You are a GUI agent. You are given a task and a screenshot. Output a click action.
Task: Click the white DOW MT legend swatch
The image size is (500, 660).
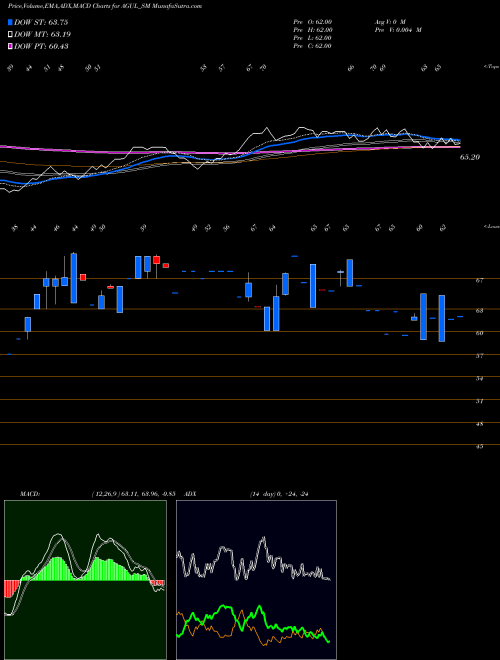11,34
